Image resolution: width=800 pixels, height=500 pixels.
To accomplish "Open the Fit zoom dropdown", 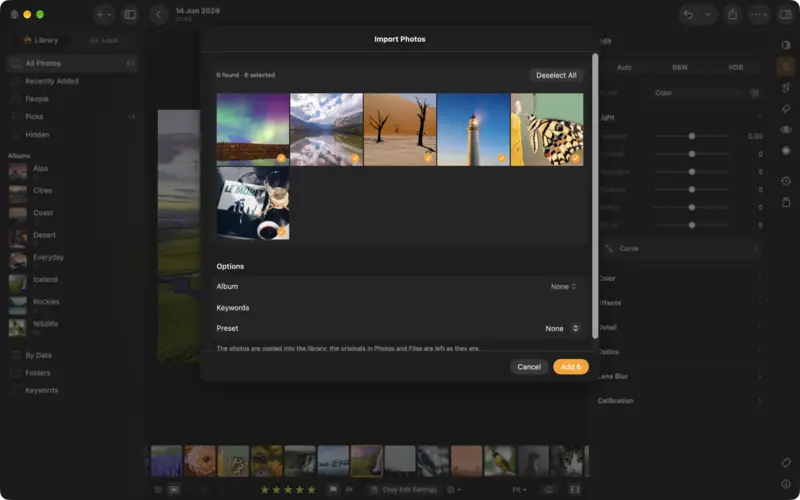I will [519, 489].
